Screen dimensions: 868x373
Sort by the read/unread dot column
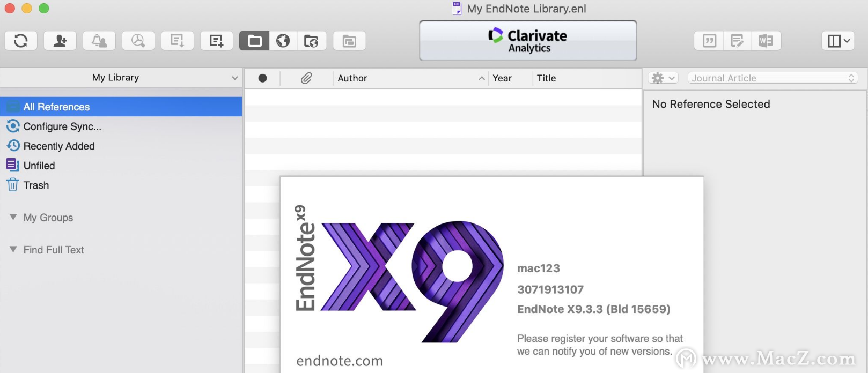pos(262,78)
